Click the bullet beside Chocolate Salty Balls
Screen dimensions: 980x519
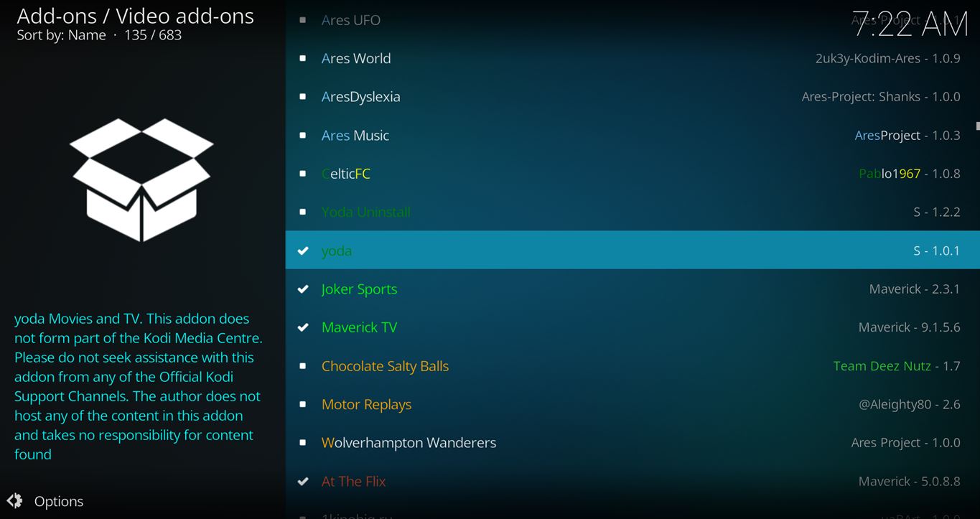(303, 366)
